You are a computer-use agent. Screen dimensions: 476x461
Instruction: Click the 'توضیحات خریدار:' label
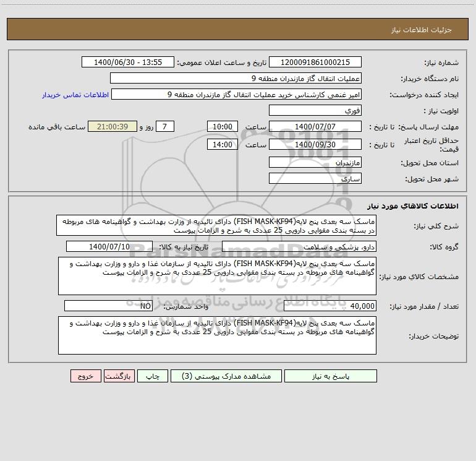point(433,336)
